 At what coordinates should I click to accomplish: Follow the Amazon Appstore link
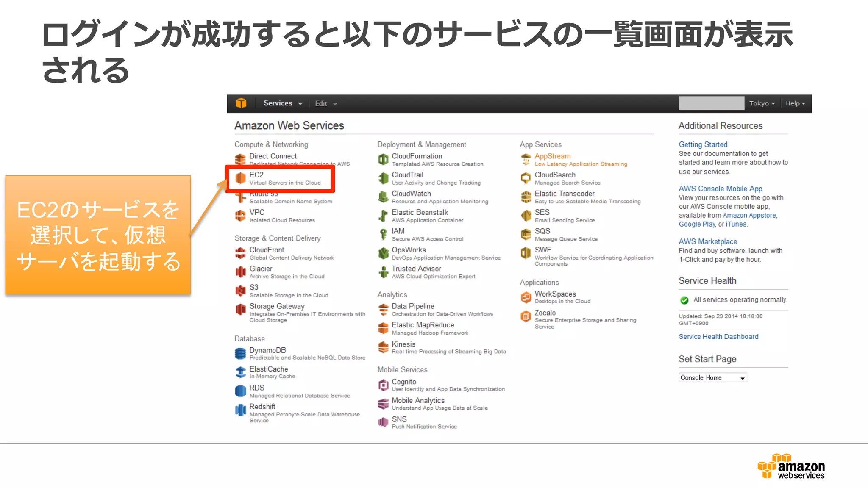pos(749,215)
